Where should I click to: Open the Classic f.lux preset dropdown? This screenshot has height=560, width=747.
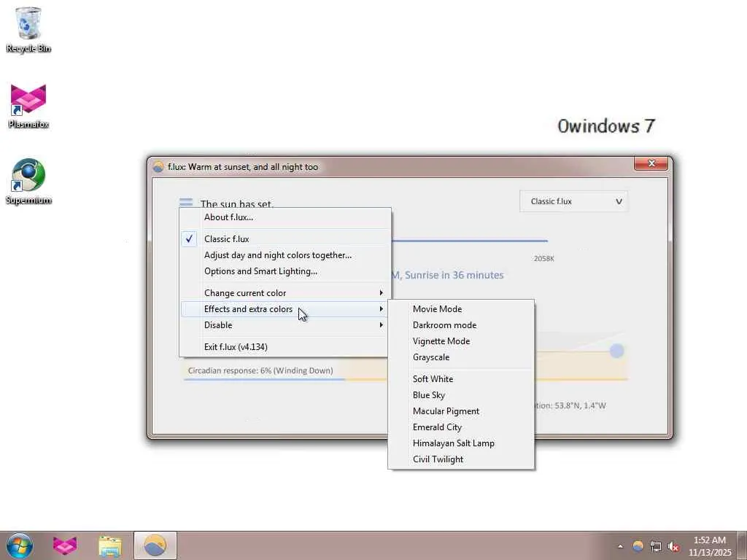coord(573,201)
